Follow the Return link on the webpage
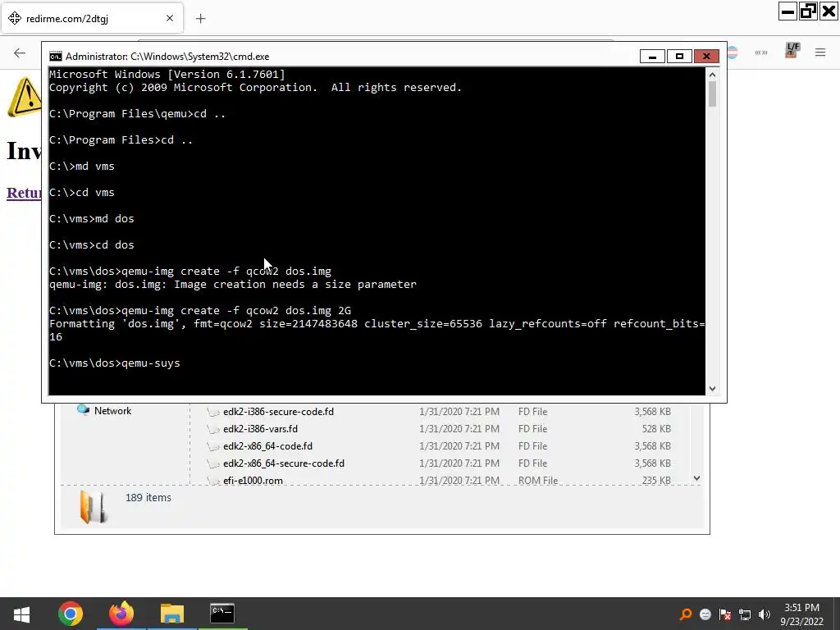The width and height of the screenshot is (840, 630). pyautogui.click(x=24, y=193)
